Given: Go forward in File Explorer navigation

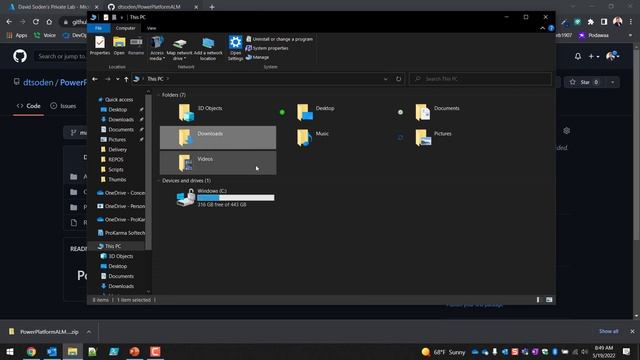Looking at the screenshot, I should (x=108, y=79).
